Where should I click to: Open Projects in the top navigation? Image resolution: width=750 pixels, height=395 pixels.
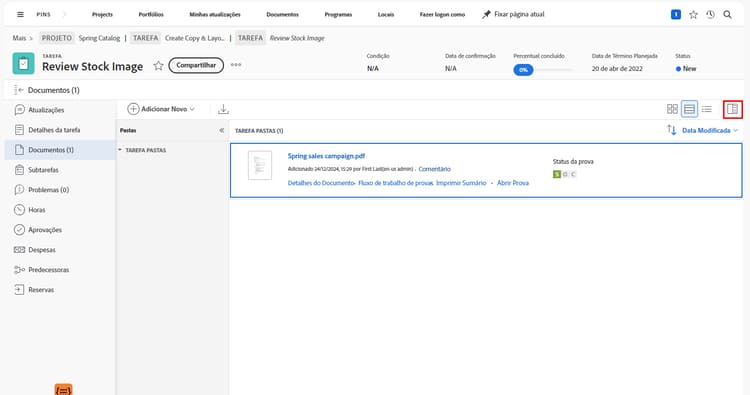(x=102, y=14)
